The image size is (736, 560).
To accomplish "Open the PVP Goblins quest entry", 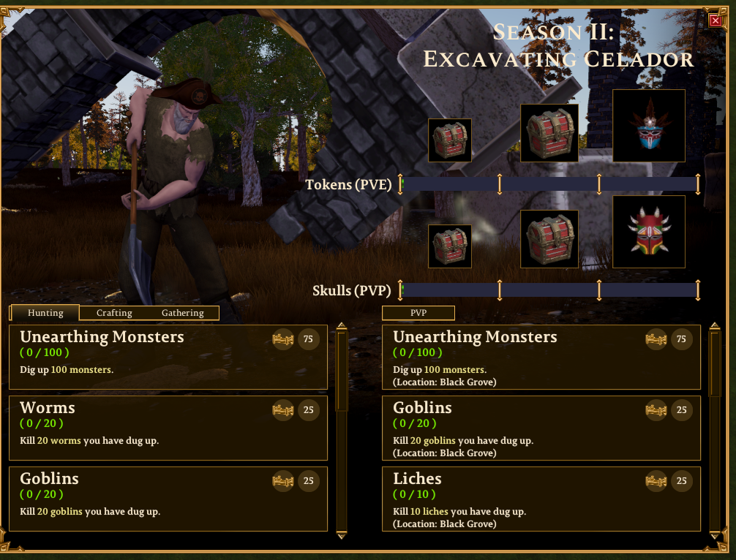I will click(541, 428).
